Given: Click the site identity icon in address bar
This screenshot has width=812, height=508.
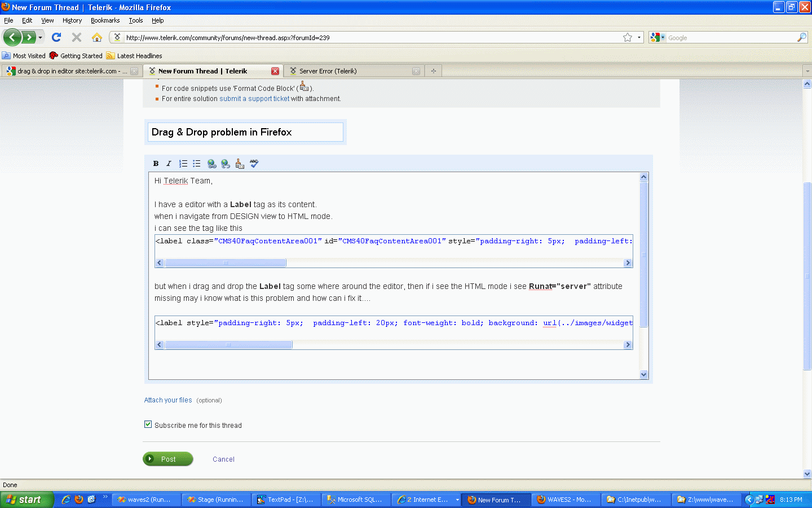Looking at the screenshot, I should 117,37.
